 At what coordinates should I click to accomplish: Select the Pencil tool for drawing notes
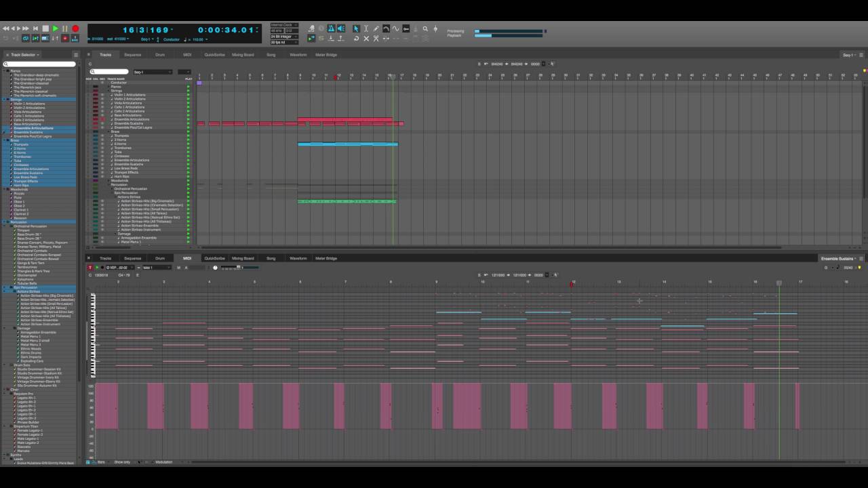(376, 28)
